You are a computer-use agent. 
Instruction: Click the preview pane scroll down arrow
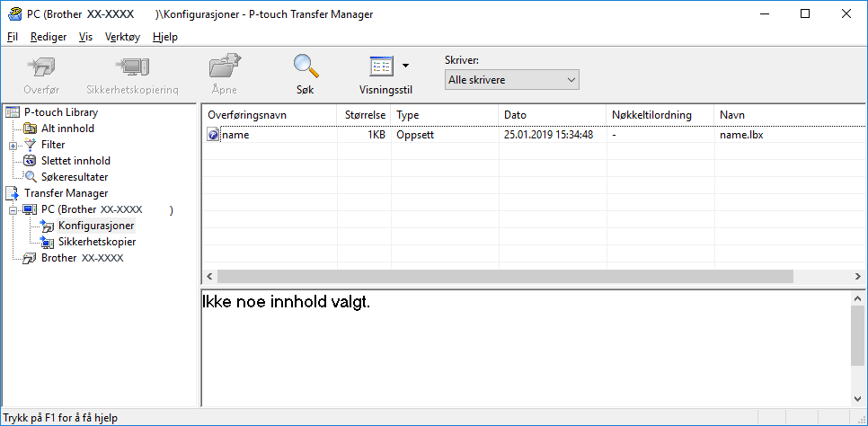(858, 398)
